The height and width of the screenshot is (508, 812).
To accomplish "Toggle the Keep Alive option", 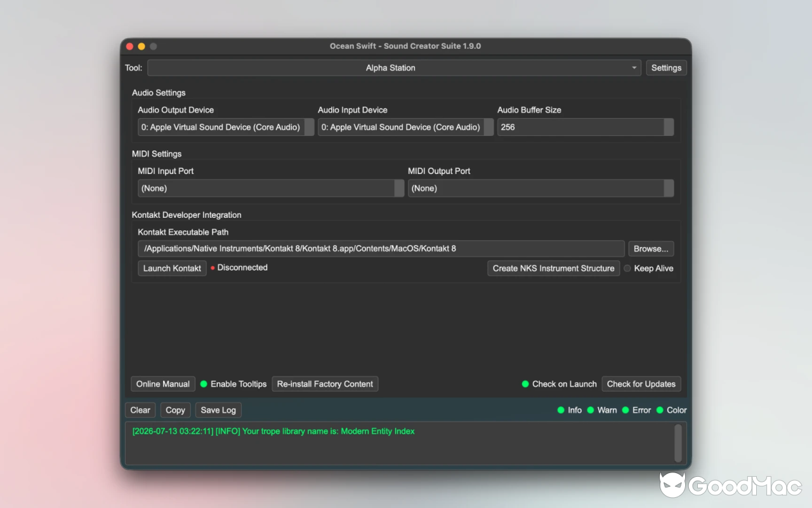I will coord(648,268).
